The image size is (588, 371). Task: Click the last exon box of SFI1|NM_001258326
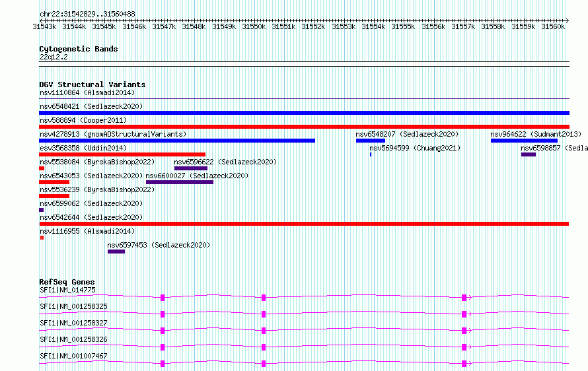pos(464,347)
